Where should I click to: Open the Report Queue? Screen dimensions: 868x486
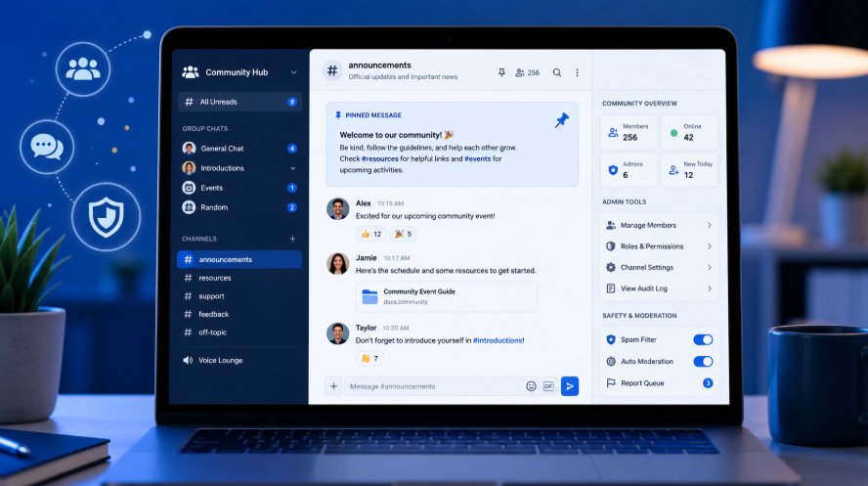pos(659,383)
